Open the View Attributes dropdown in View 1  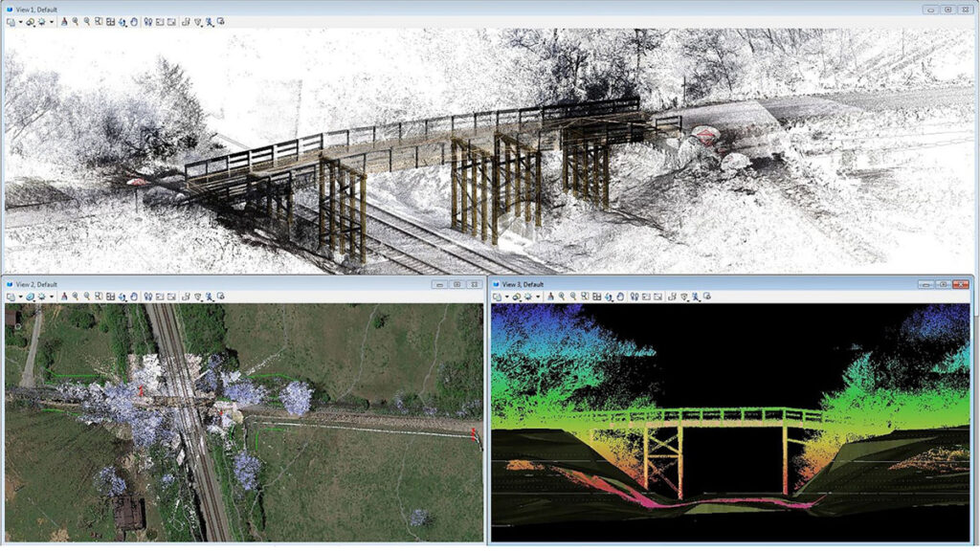click(x=19, y=21)
